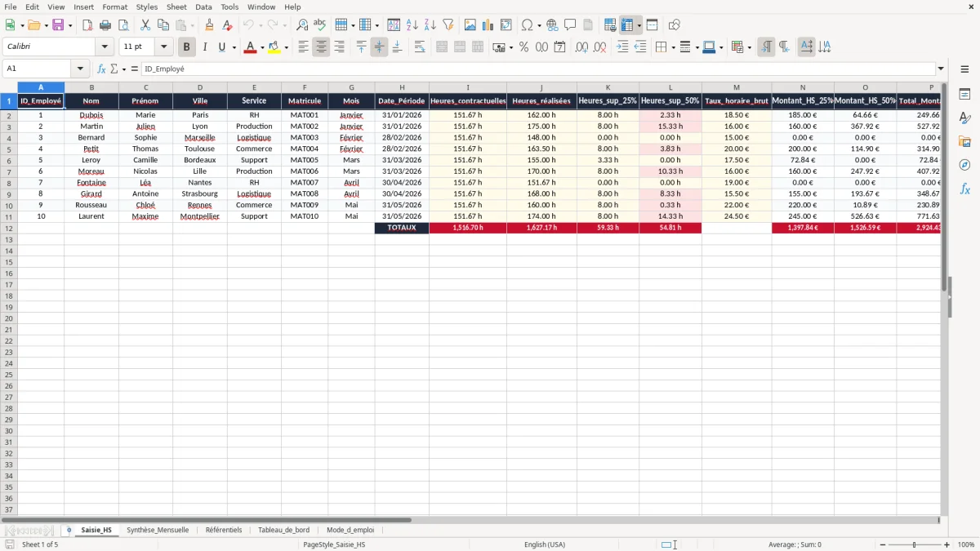Toggle Bold formatting
Screen dimensions: 980x551
[187, 47]
